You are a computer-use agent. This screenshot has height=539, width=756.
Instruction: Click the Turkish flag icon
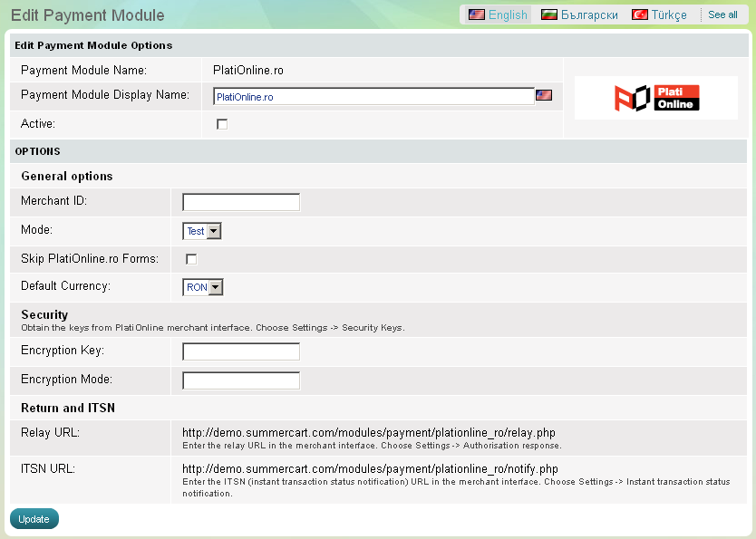(x=640, y=14)
